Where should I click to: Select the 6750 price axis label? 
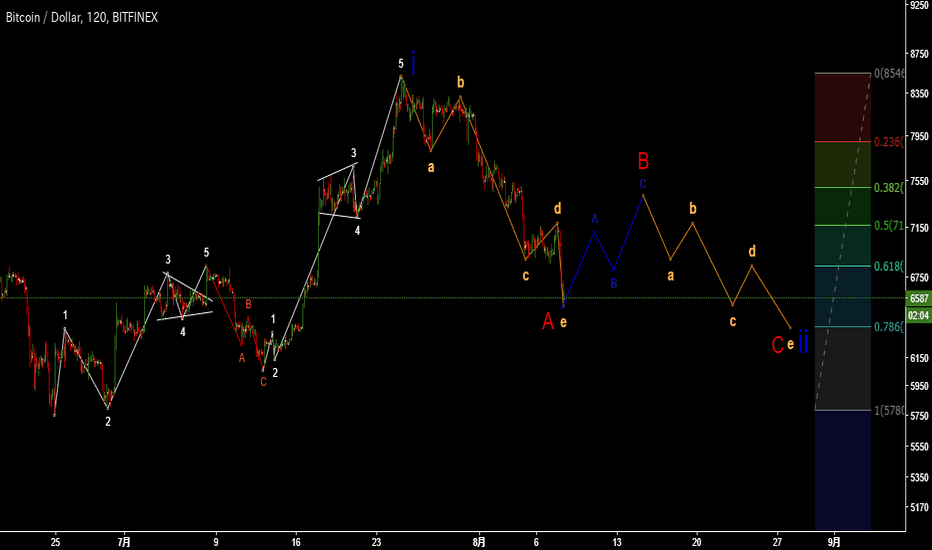pyautogui.click(x=919, y=278)
